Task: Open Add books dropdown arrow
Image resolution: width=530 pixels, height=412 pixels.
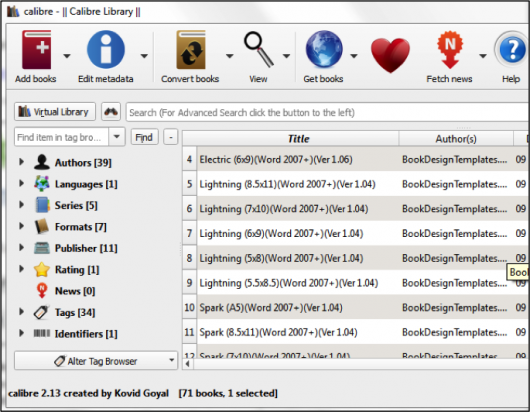Action: (x=67, y=56)
